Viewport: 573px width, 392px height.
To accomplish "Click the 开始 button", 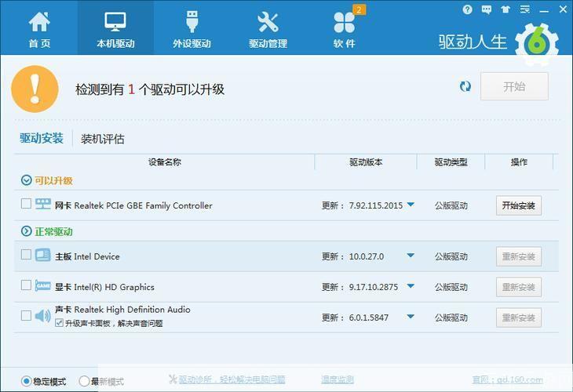I will [514, 86].
